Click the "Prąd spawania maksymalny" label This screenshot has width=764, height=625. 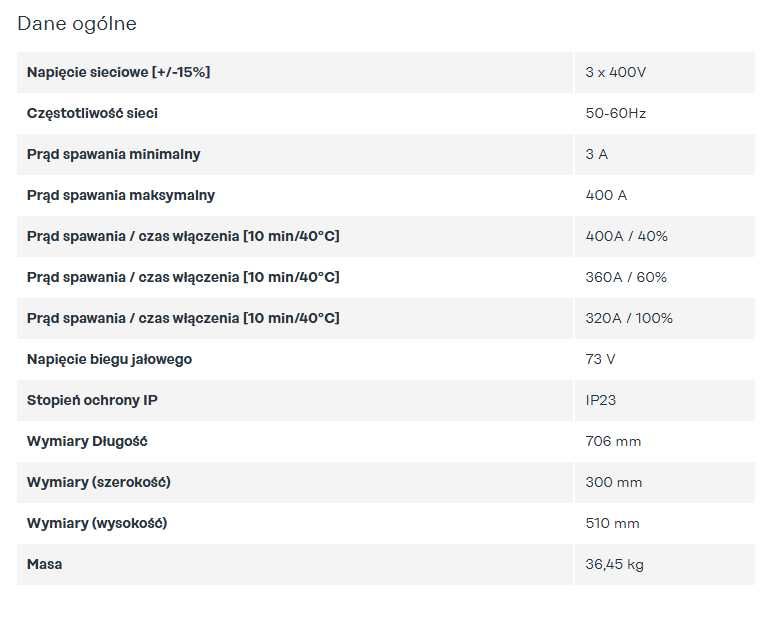click(x=120, y=195)
